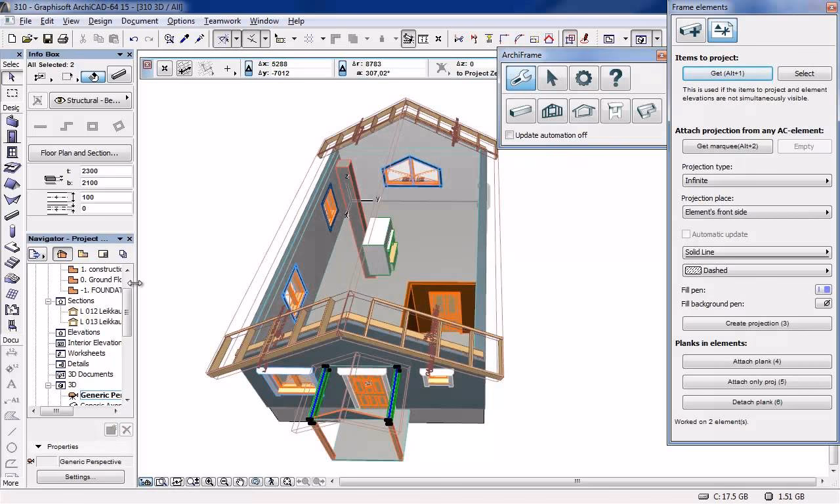840x504 pixels.
Task: Collapse the 3D tree node in Navigator
Action: pos(49,385)
